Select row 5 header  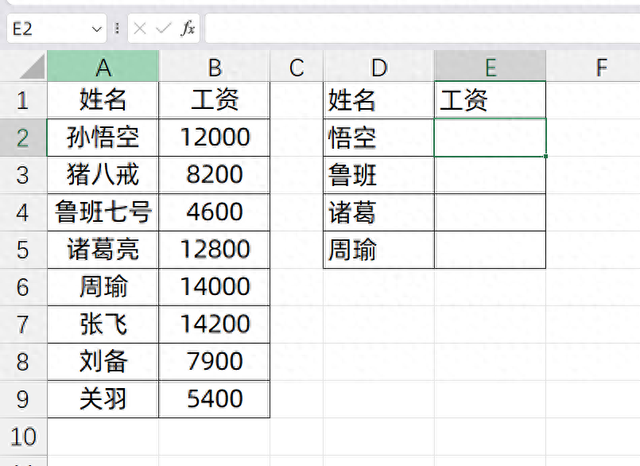coord(23,250)
